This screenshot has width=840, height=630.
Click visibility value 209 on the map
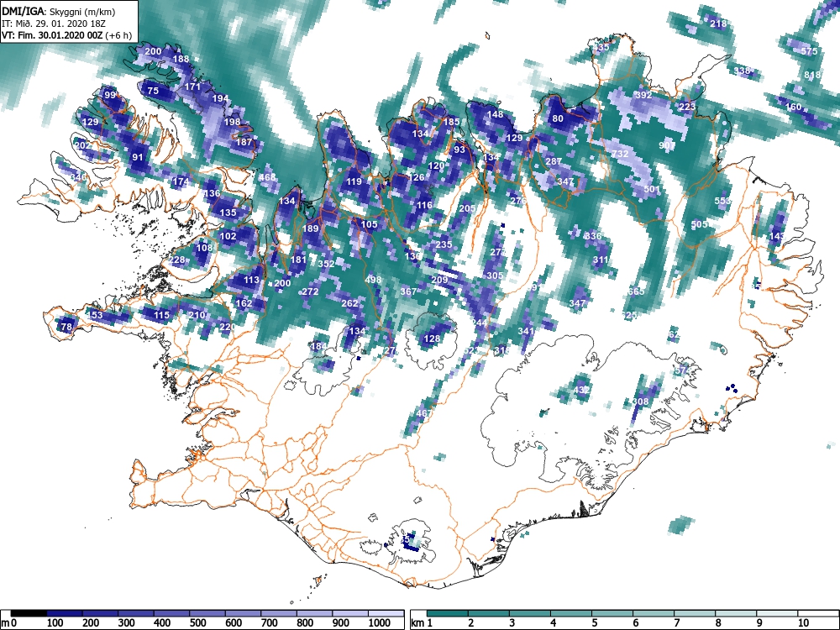coord(440,280)
